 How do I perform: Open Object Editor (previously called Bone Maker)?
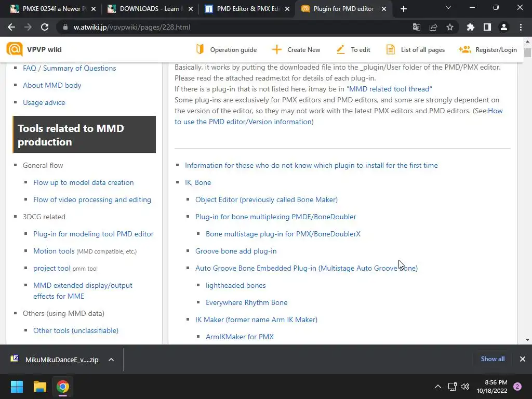267,199
